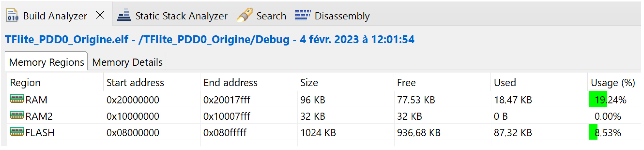Click the Free column header

point(406,83)
